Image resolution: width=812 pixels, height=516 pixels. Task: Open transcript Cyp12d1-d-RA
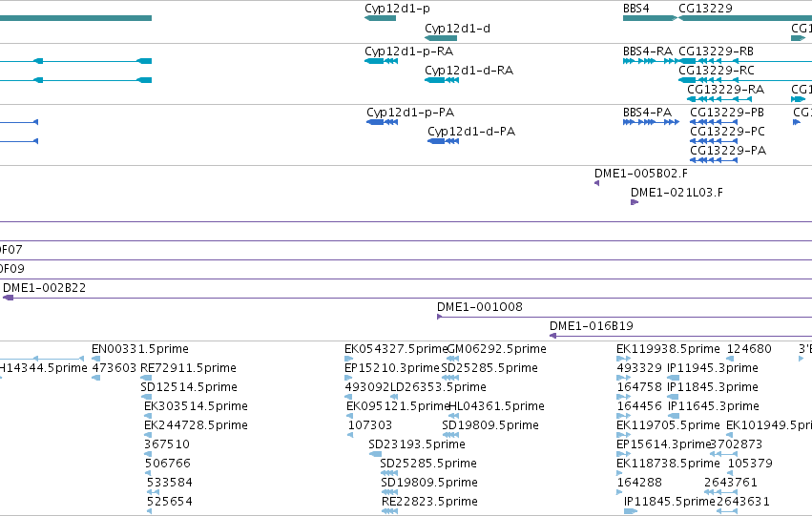(468, 71)
